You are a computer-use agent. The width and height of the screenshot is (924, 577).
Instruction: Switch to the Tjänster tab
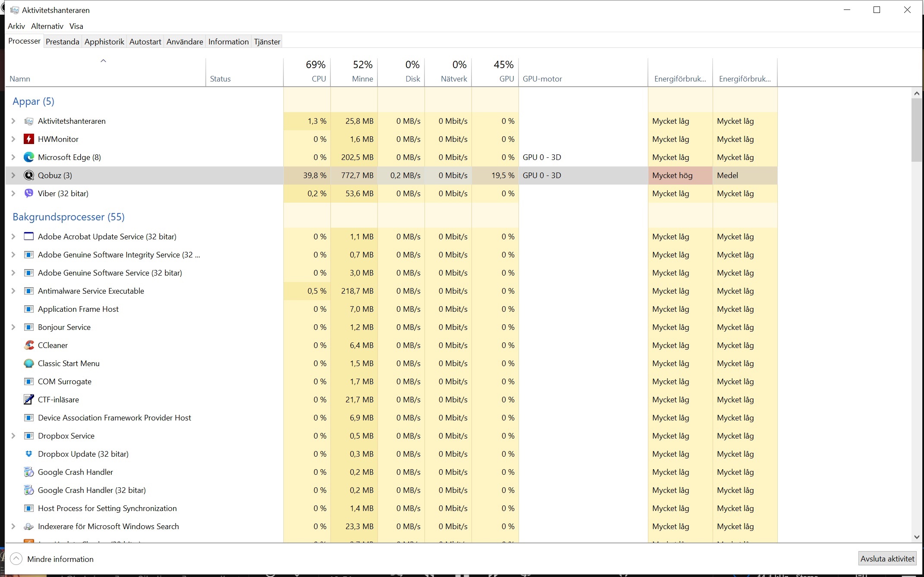(x=267, y=42)
